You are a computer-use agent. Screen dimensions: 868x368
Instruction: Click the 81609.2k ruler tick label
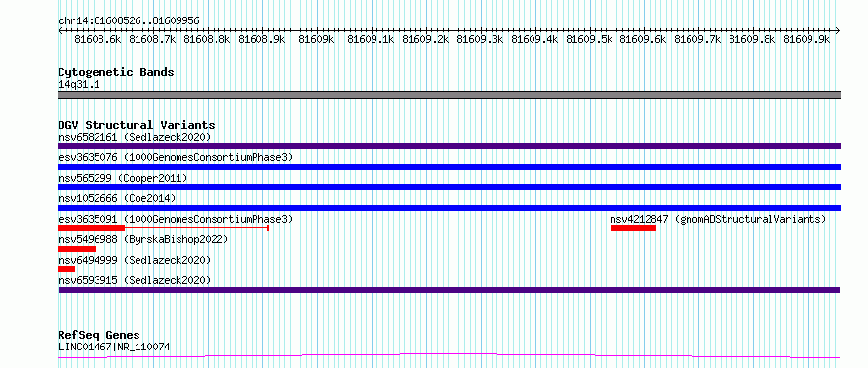[425, 39]
